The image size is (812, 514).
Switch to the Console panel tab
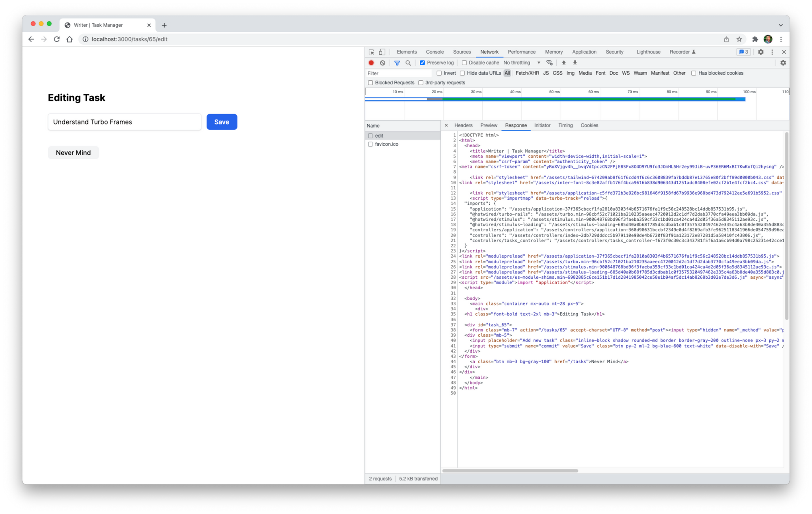435,52
